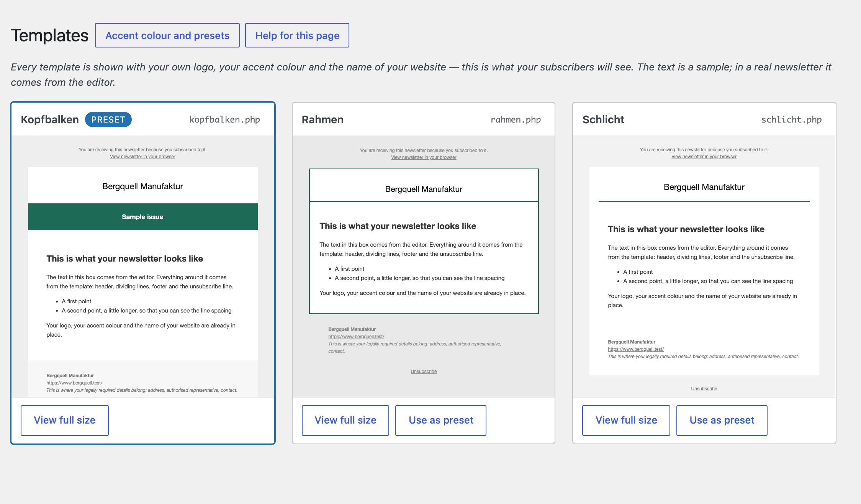The width and height of the screenshot is (861, 504).
Task: Open Help for this page
Action: 297,35
